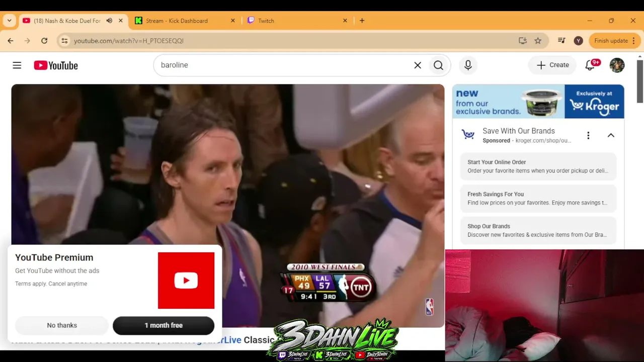Open the Chrome profile Y avatar
Viewport: 644px width, 362px height.
[579, 41]
